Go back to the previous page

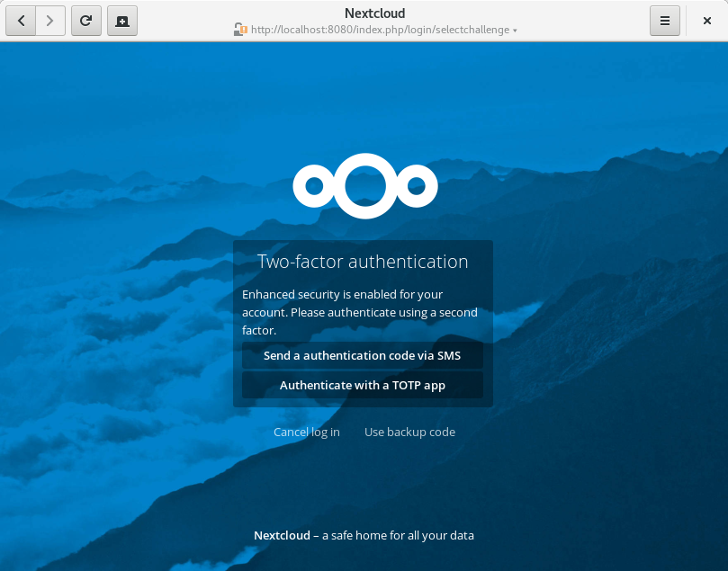click(x=21, y=21)
